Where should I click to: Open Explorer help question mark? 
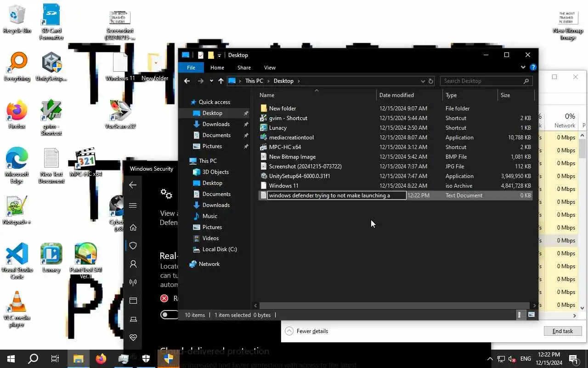point(533,67)
